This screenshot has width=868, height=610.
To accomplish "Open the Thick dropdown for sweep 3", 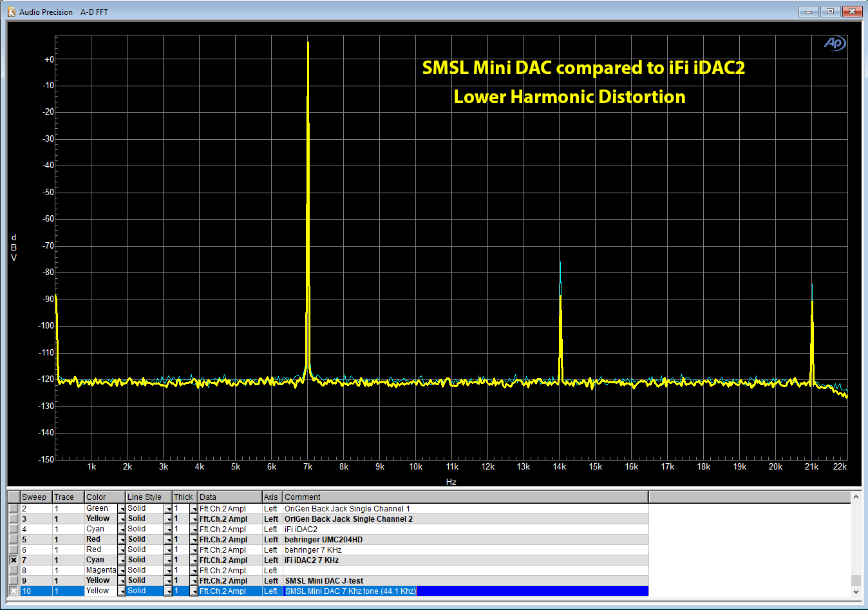I will click(x=194, y=519).
